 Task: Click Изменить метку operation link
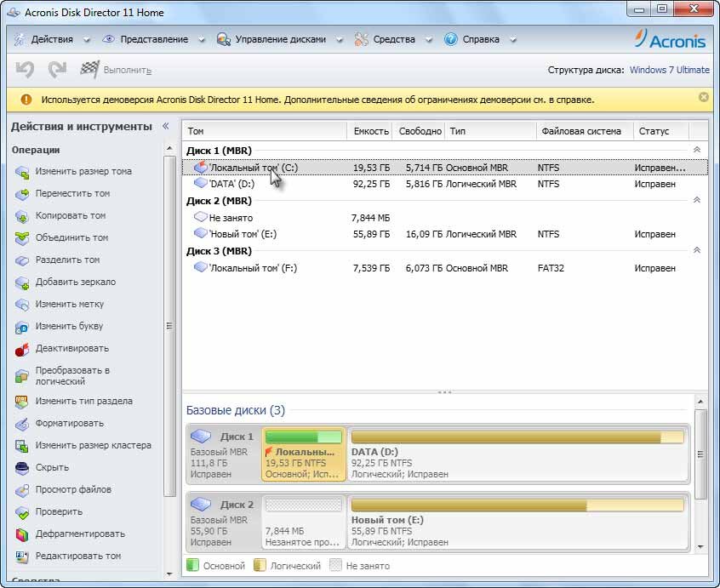69,304
